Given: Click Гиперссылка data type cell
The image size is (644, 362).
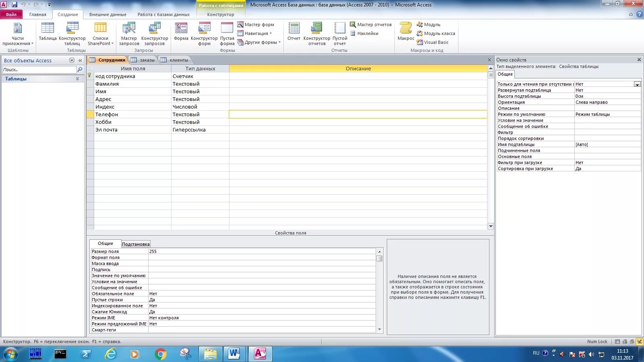Looking at the screenshot, I should click(200, 130).
